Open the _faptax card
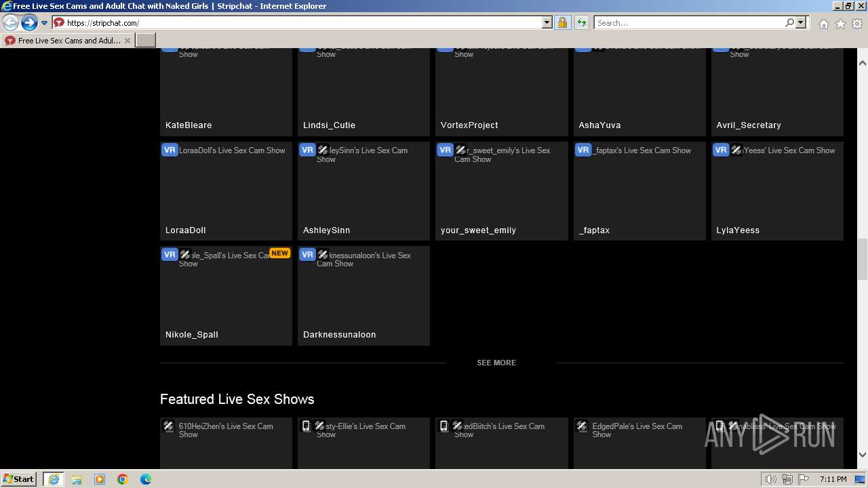868x488 pixels. tap(639, 191)
